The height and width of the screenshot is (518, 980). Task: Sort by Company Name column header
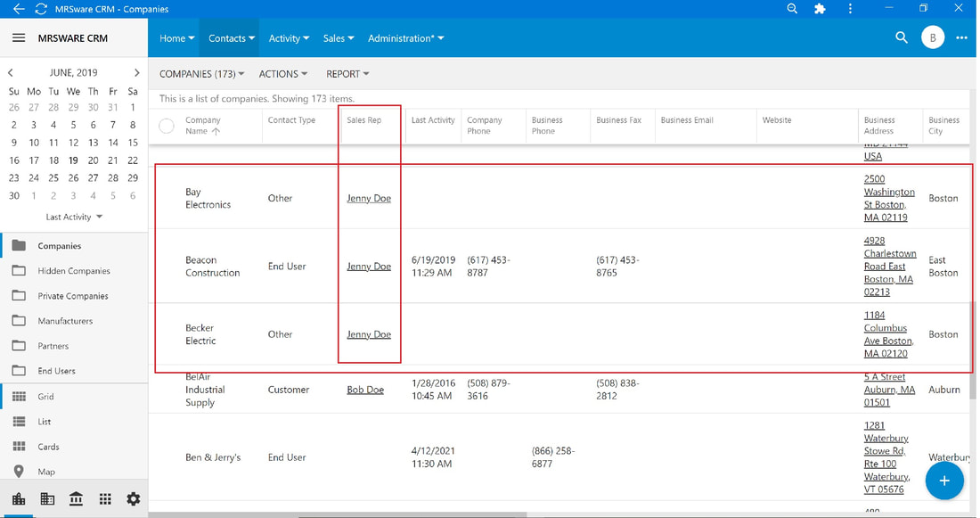[x=203, y=126]
